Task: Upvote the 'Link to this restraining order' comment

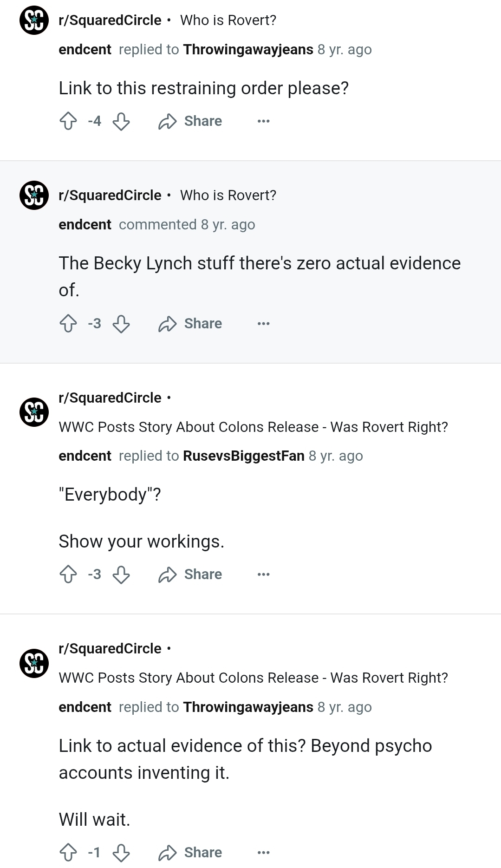Action: 68,121
